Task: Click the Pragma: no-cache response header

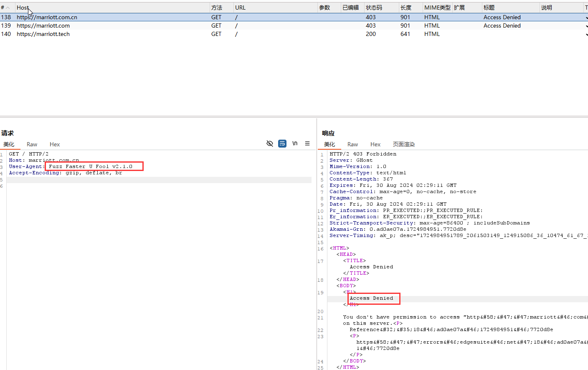Action: pyautogui.click(x=356, y=198)
